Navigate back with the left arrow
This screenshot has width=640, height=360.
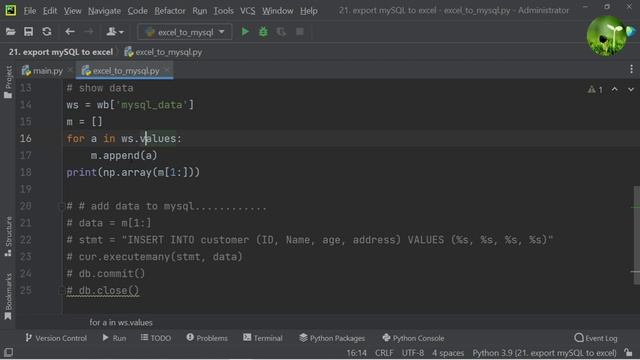point(70,32)
